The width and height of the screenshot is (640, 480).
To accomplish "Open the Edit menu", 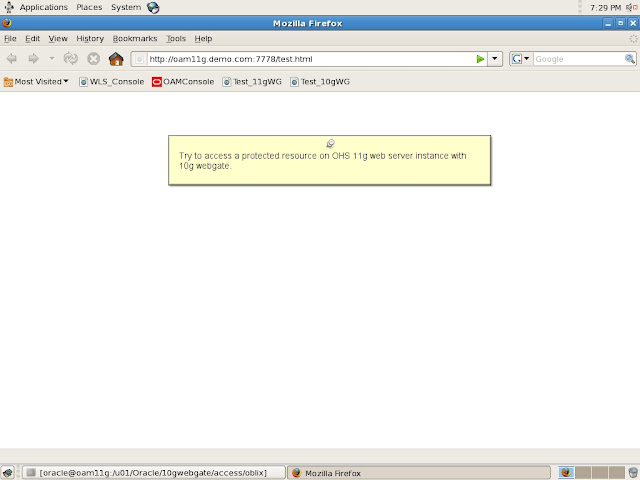I will click(32, 38).
